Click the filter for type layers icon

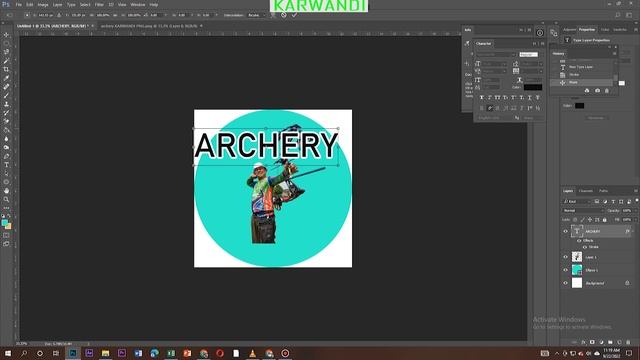[613, 202]
